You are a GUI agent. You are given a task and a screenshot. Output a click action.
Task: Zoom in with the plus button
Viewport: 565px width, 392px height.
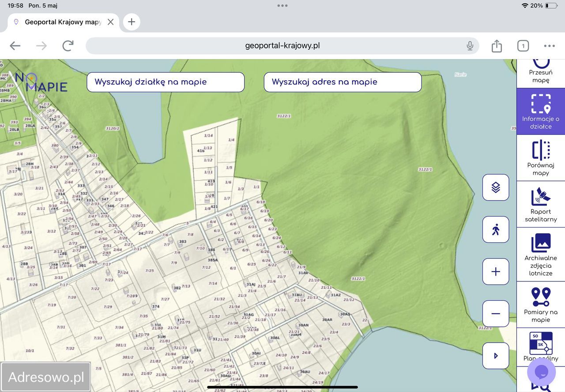(x=496, y=272)
